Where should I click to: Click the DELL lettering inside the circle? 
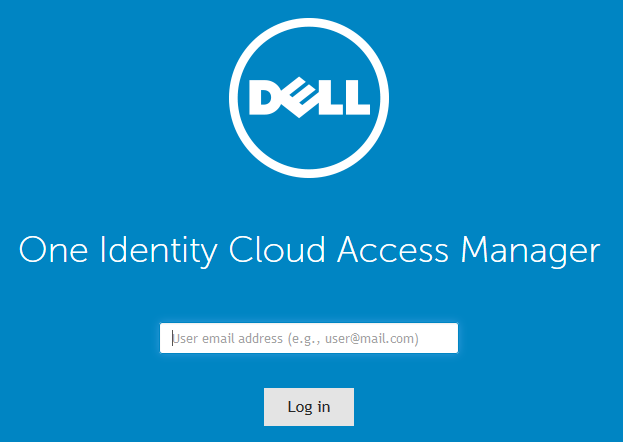coord(309,98)
